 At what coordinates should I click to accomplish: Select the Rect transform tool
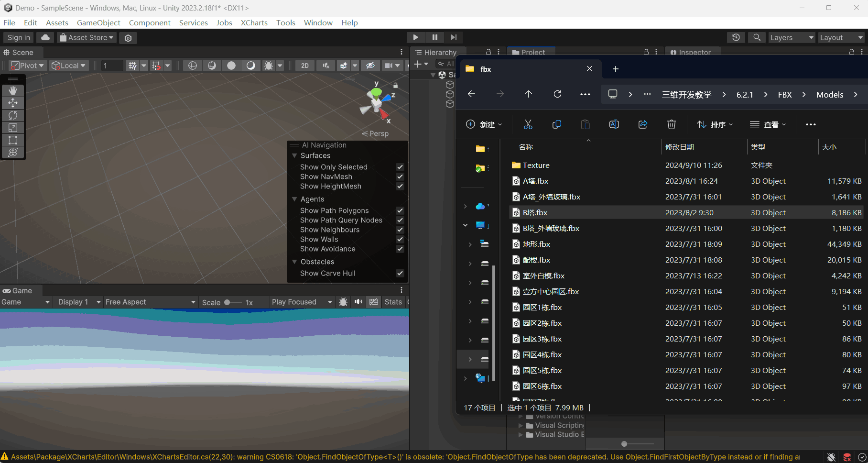pyautogui.click(x=13, y=140)
